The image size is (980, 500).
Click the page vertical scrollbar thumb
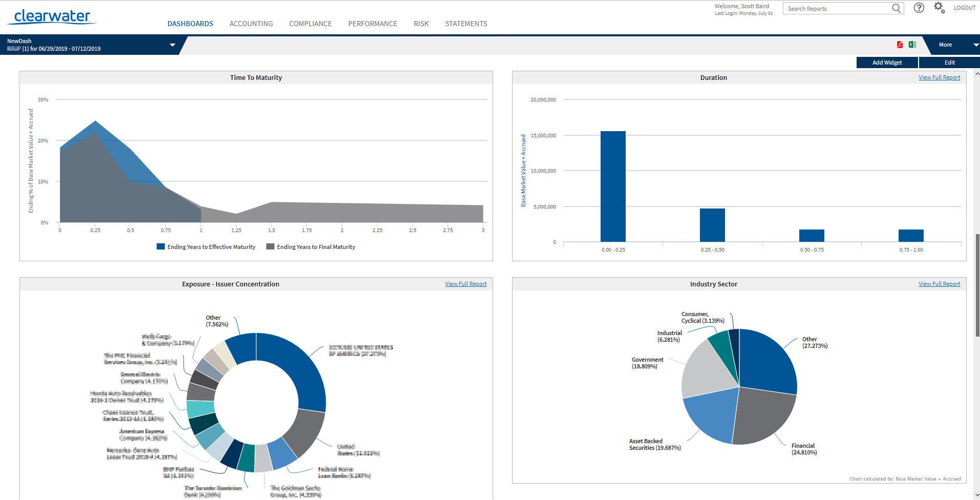pyautogui.click(x=977, y=285)
